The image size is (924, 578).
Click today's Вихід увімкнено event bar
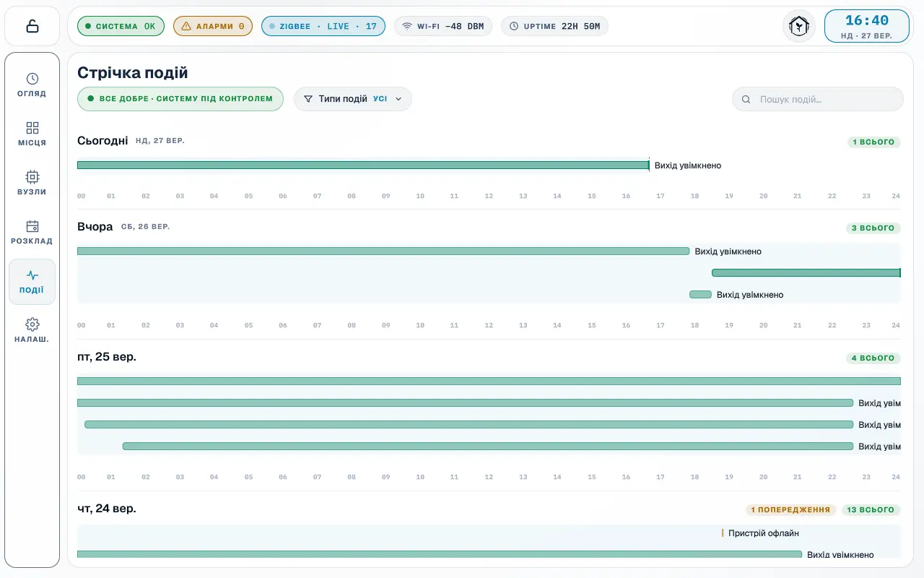coord(363,165)
